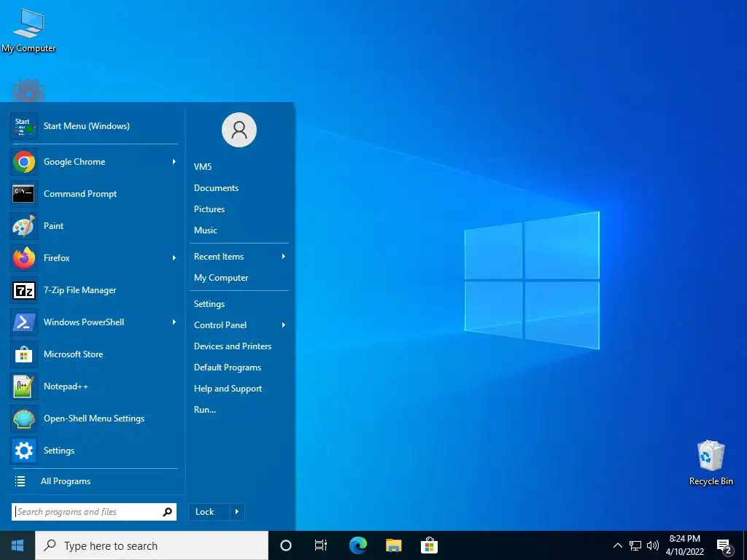
Task: Open the Microsoft Store start menu entry
Action: (94, 354)
